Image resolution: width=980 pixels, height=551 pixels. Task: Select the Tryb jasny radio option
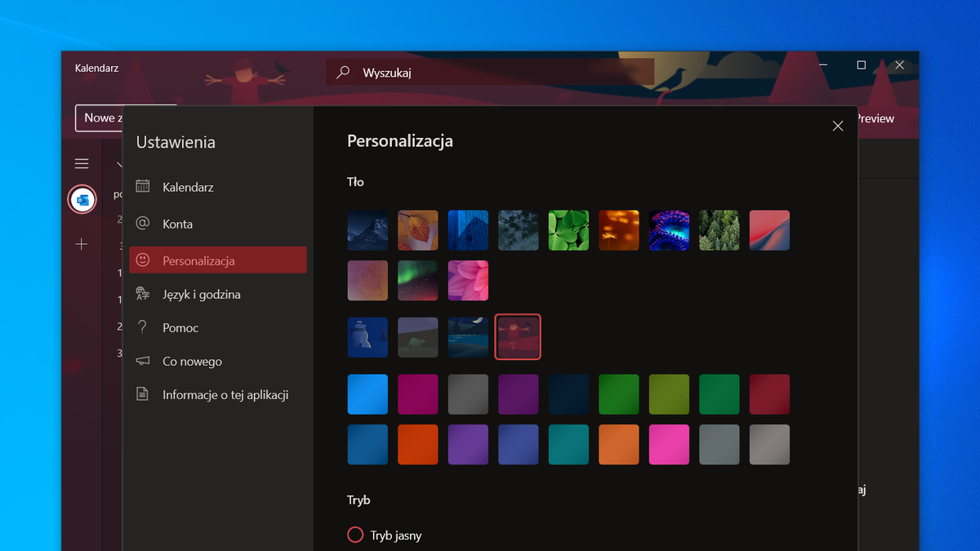point(355,535)
